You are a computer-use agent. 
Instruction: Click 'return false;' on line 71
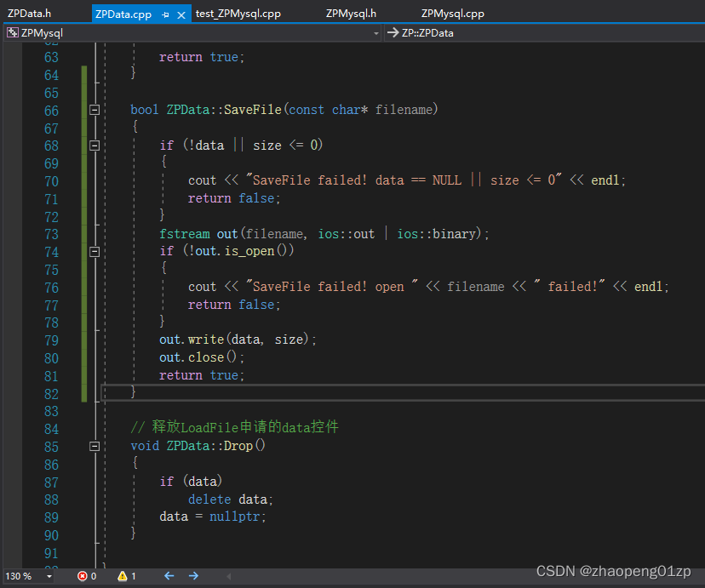(234, 198)
